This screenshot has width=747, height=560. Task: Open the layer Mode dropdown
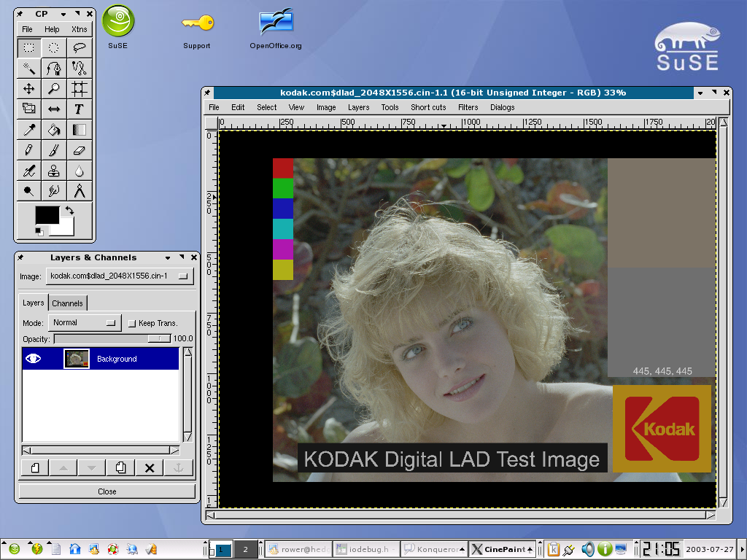(85, 322)
